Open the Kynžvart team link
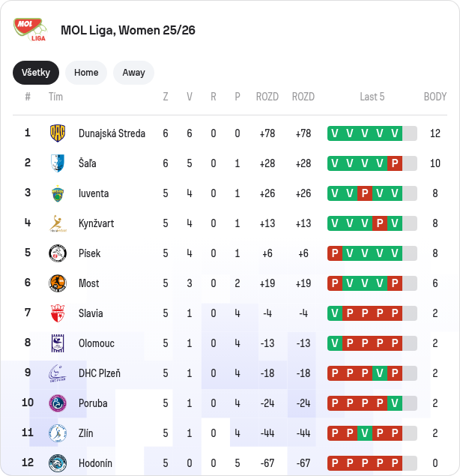460x476 pixels. 94,223
